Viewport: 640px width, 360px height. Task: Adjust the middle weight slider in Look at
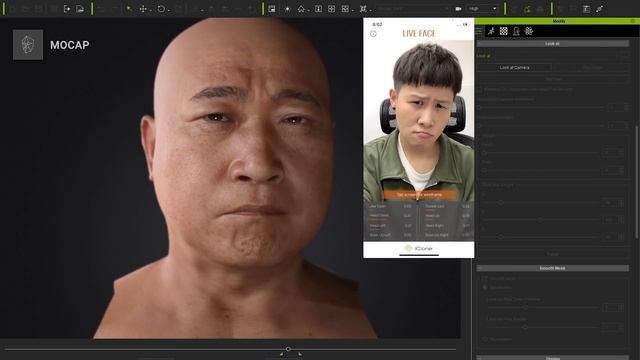click(540, 220)
